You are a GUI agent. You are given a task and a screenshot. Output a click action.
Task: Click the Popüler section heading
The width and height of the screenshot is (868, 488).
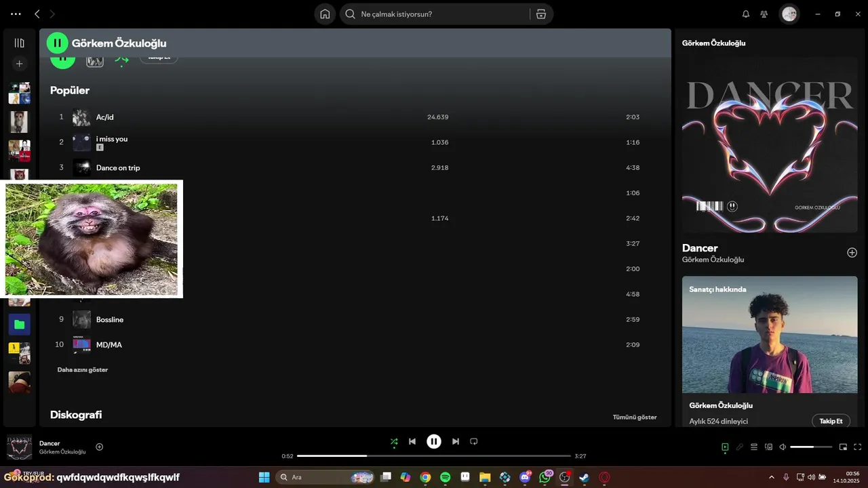(x=70, y=90)
